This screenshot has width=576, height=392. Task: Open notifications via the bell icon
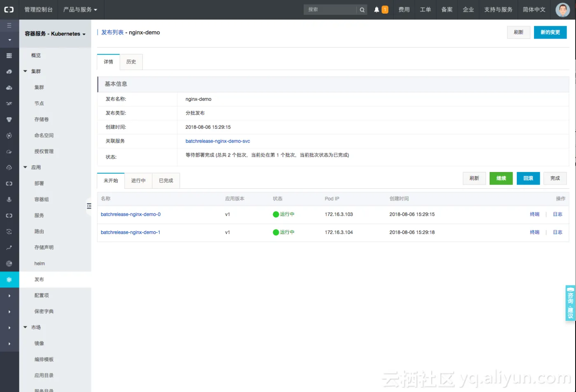click(x=376, y=9)
